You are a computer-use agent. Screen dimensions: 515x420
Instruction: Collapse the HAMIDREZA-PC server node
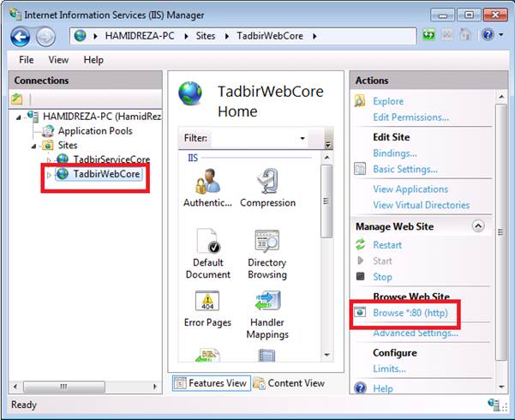(19, 117)
